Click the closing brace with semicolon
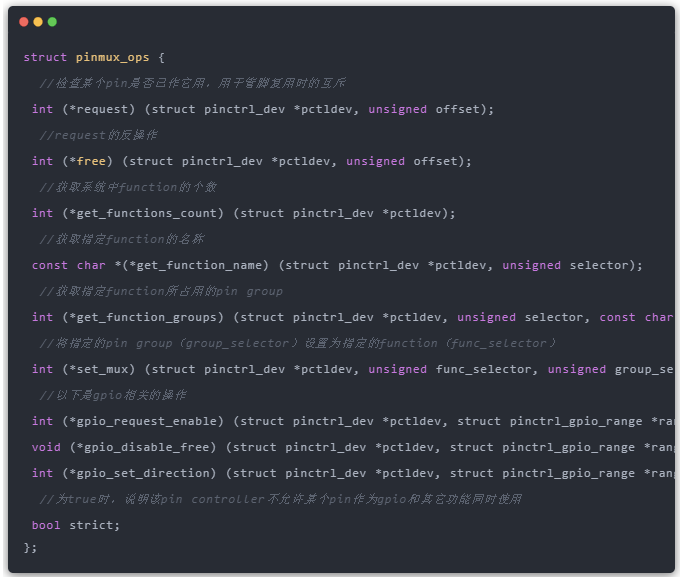The height and width of the screenshot is (577, 681). (30, 547)
